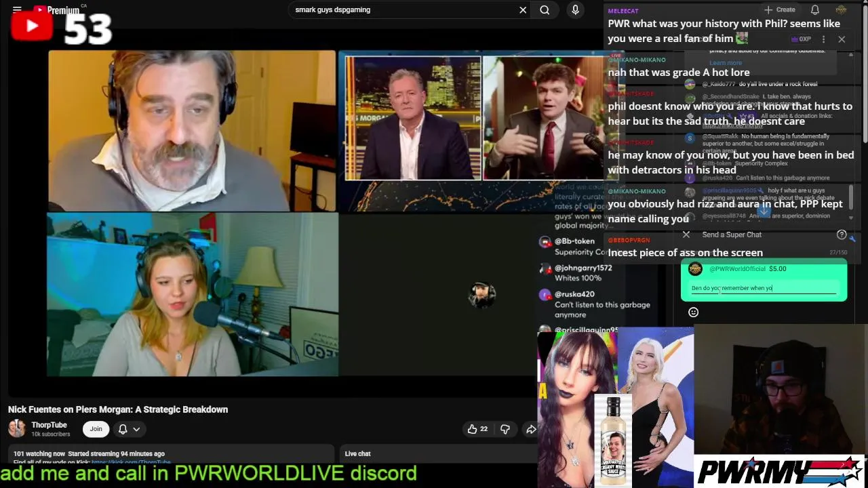Open the ThorpTube channel avatar
This screenshot has height=488, width=868.
point(17,428)
